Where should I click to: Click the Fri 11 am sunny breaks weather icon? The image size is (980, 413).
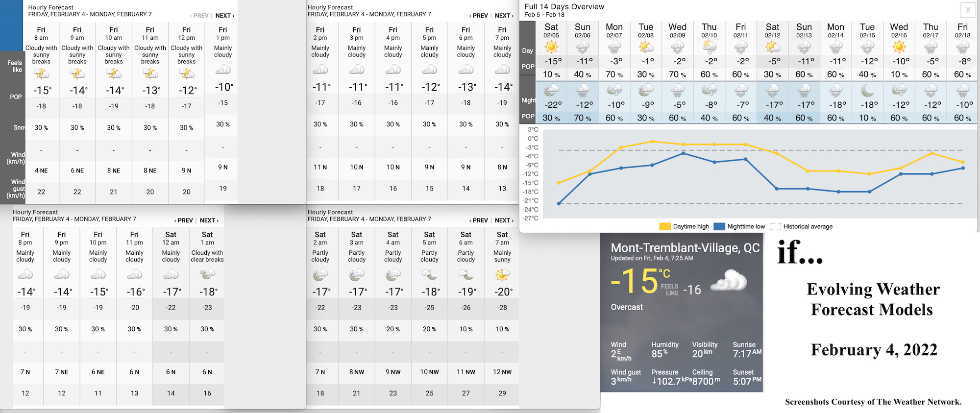click(x=150, y=73)
